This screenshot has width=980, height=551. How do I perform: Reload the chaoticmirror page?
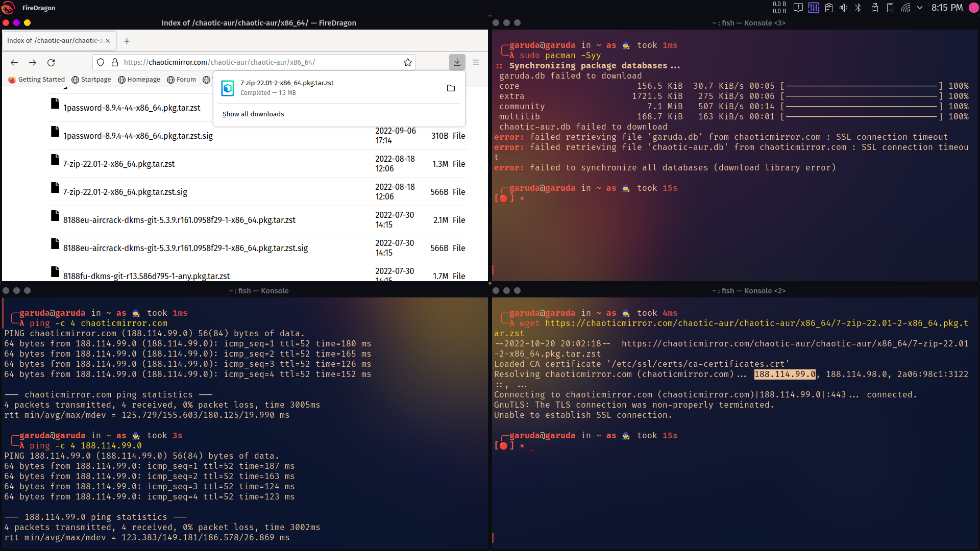pos(51,62)
